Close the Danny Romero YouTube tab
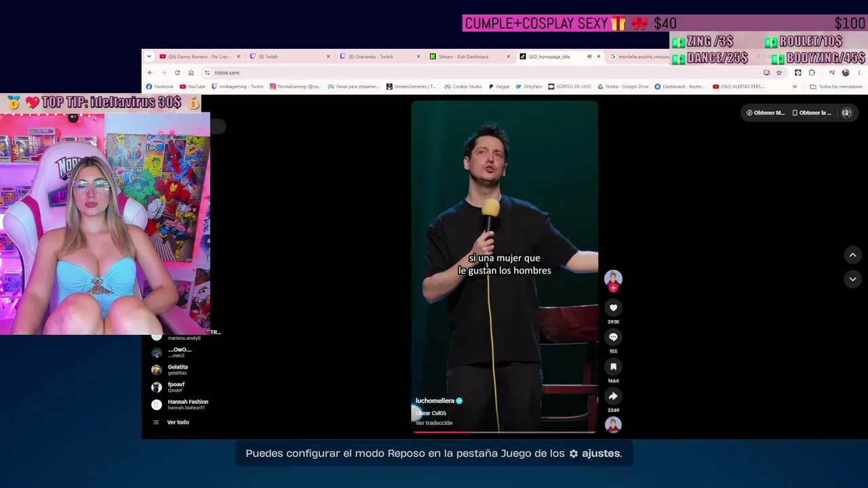The width and height of the screenshot is (868, 488). pyautogui.click(x=238, y=56)
